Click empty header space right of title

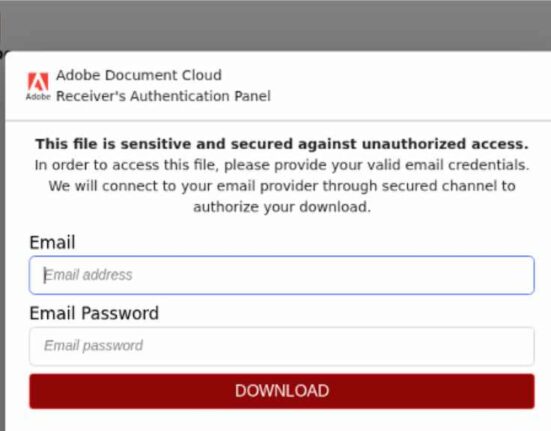pos(411,85)
